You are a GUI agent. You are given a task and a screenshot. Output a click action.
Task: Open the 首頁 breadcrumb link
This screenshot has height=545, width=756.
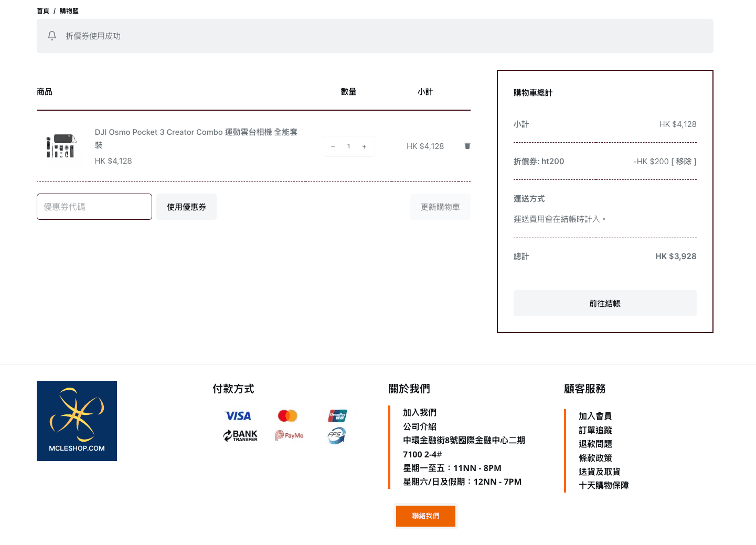point(43,11)
